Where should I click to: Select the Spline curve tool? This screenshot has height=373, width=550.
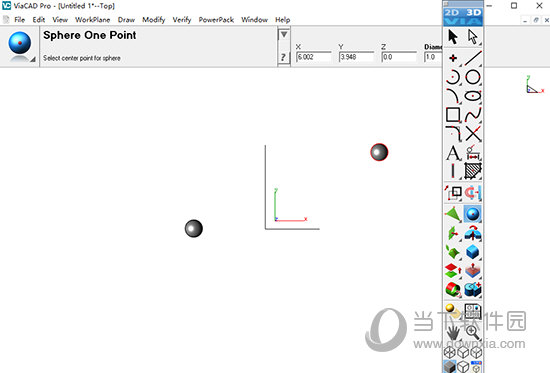473,115
